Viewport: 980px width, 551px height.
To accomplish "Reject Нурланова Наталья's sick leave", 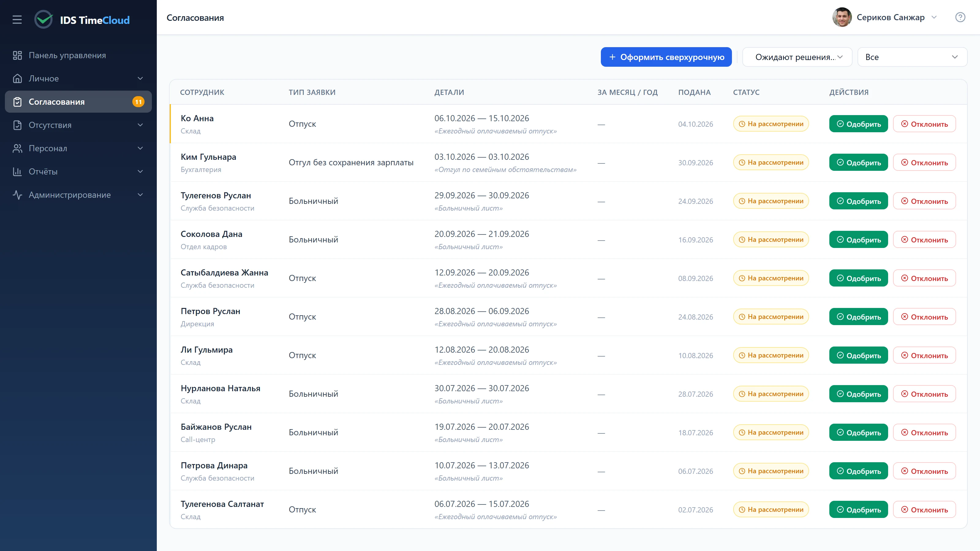I will point(925,394).
